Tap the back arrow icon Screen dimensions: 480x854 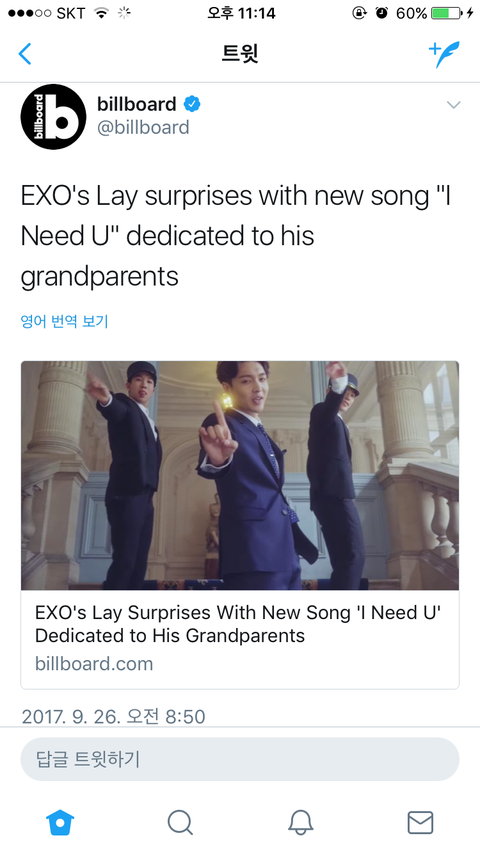tap(25, 54)
